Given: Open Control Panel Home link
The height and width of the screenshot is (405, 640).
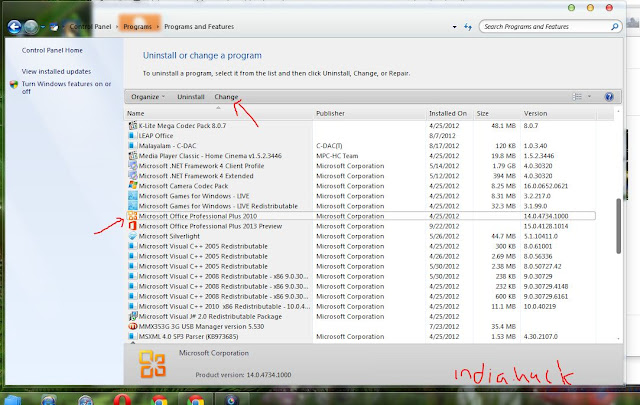Looking at the screenshot, I should (52, 50).
